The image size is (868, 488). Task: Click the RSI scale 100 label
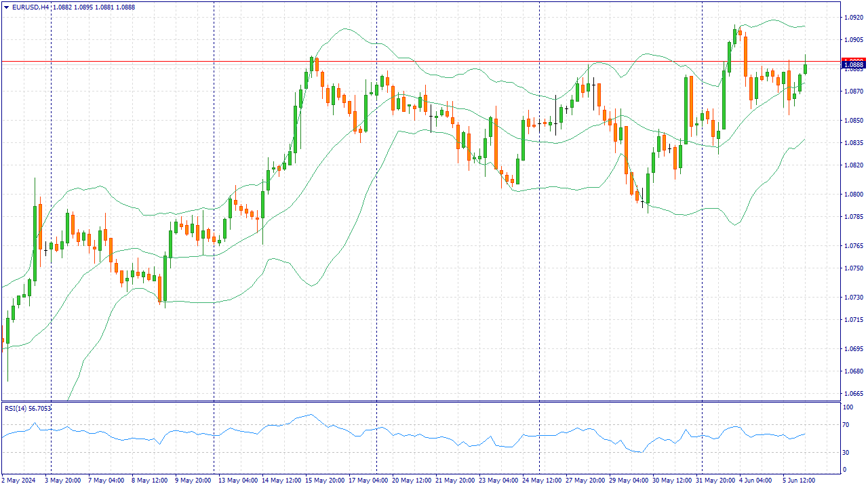click(848, 407)
